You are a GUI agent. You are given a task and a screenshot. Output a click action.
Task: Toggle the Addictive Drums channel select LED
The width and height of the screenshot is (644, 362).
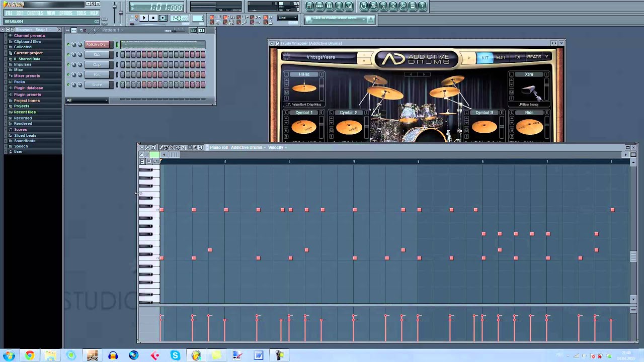[x=117, y=45]
